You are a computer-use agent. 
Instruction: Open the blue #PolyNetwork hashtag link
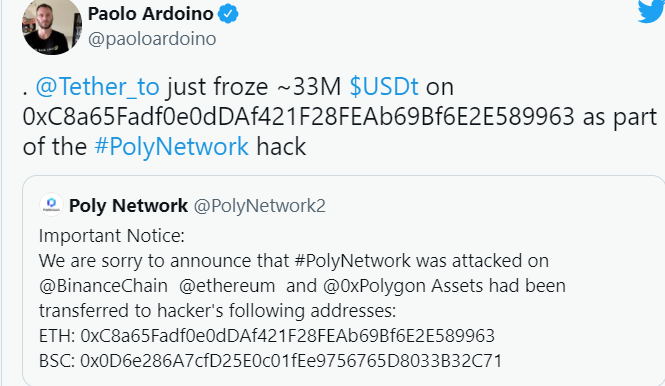[x=171, y=147]
